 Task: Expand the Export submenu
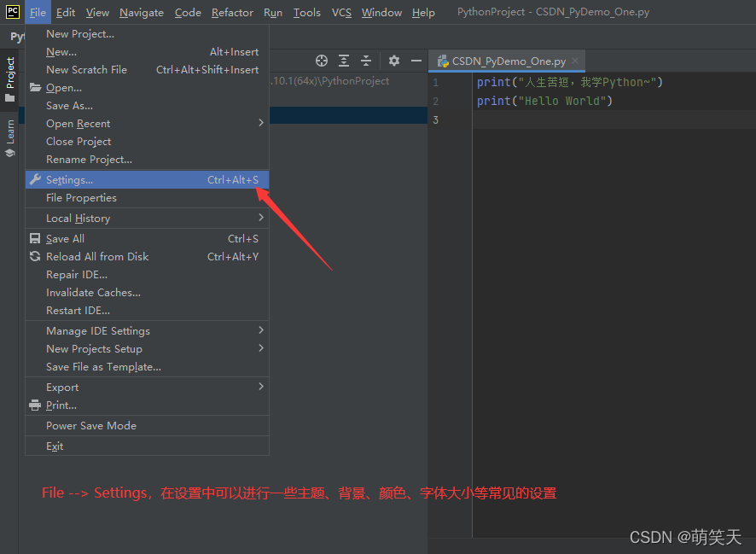[x=260, y=388]
